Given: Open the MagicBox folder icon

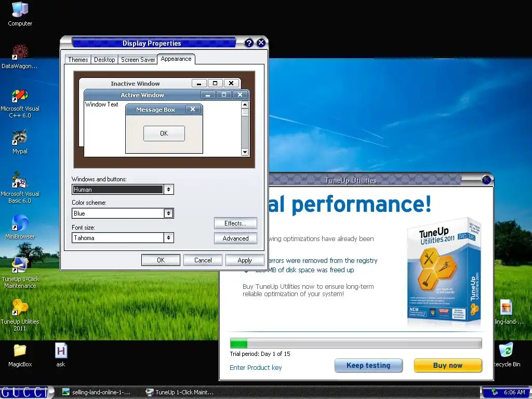Looking at the screenshot, I should (x=20, y=355).
